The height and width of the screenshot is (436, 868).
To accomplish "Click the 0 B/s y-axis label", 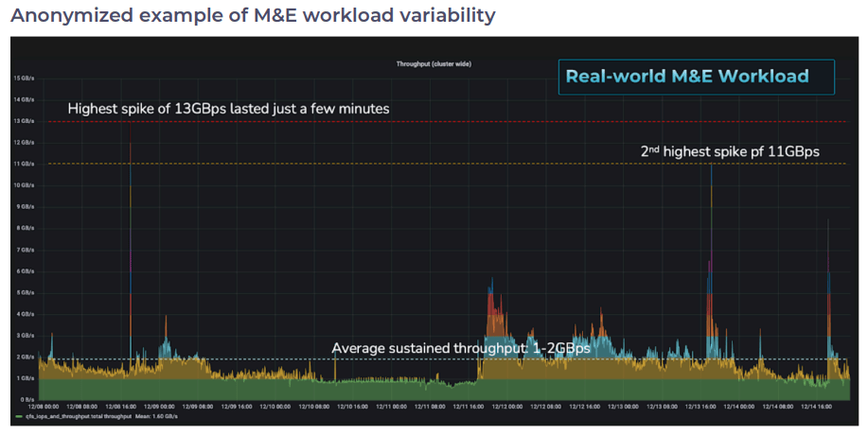I will pyautogui.click(x=27, y=399).
